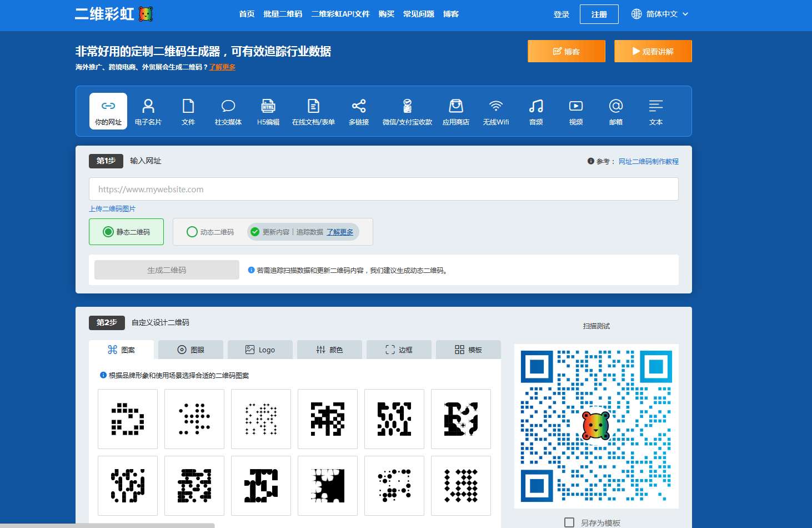Open 博客 in top navigation
Image resolution: width=812 pixels, height=528 pixels.
[x=451, y=14]
